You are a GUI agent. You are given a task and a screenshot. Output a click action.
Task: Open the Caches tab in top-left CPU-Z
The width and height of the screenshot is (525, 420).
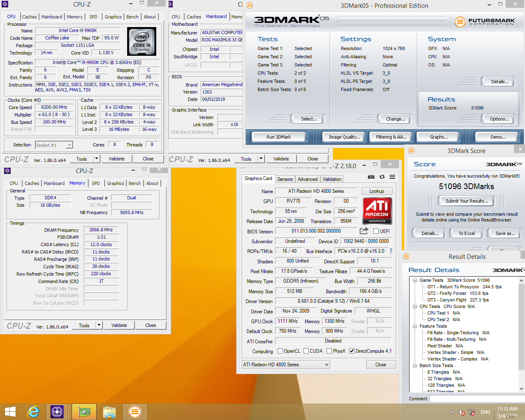[30, 17]
